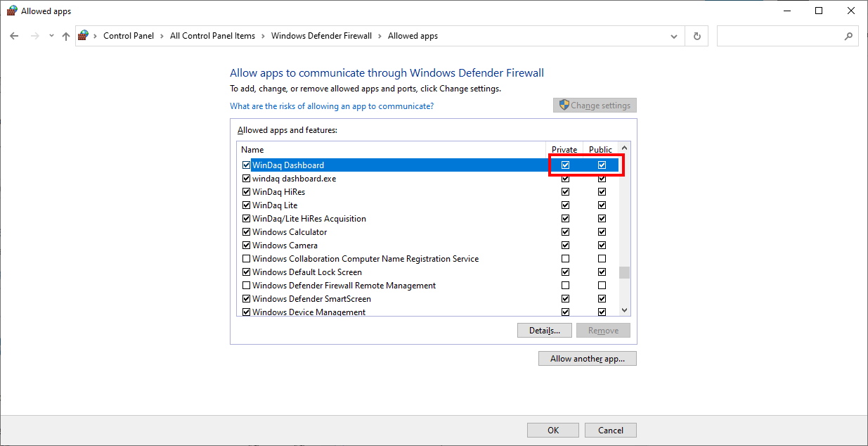Go to Windows Defender Firewall breadcrumb
The width and height of the screenshot is (868, 446).
pos(321,36)
